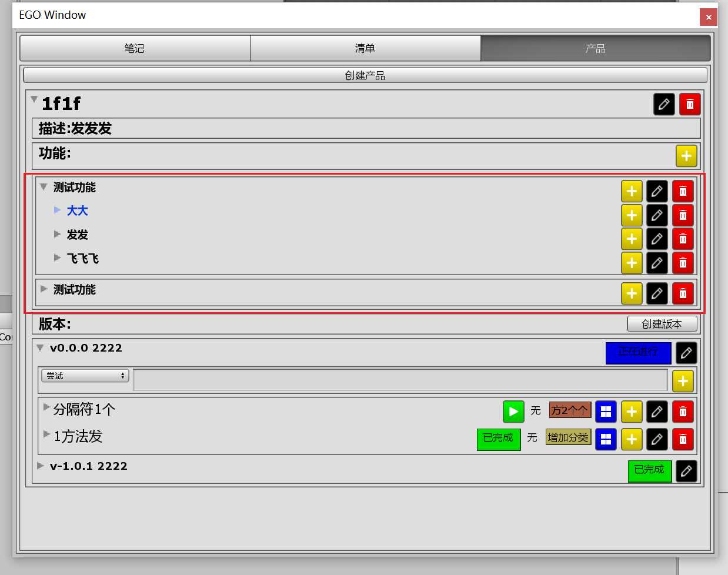The width and height of the screenshot is (728, 575).
Task: Click the green play button for 分隔符1个
Action: coord(513,412)
